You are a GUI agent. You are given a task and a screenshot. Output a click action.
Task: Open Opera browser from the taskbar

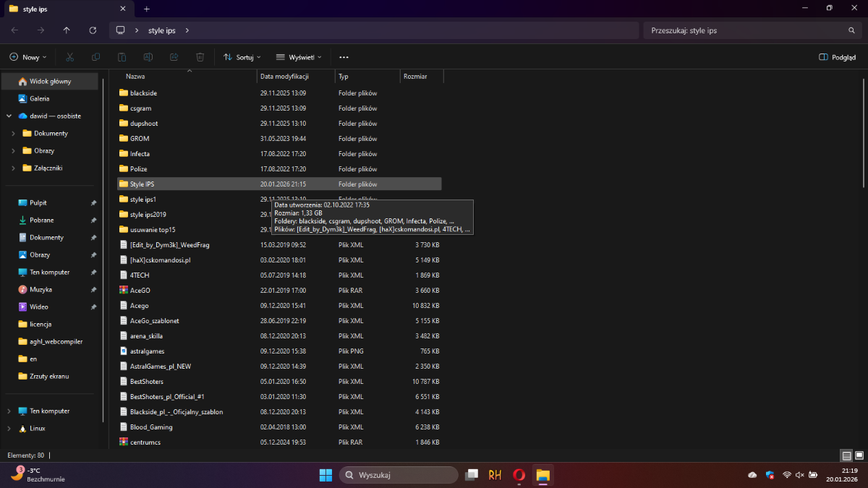coord(519,475)
